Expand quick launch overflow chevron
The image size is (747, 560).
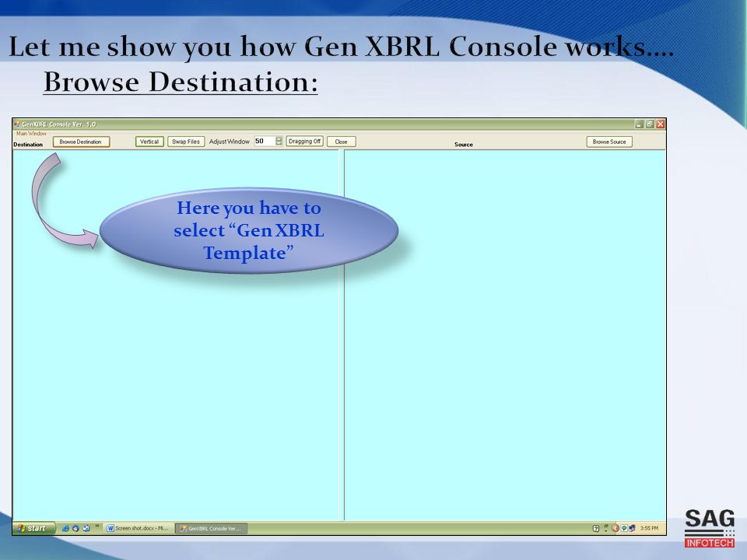tap(96, 527)
